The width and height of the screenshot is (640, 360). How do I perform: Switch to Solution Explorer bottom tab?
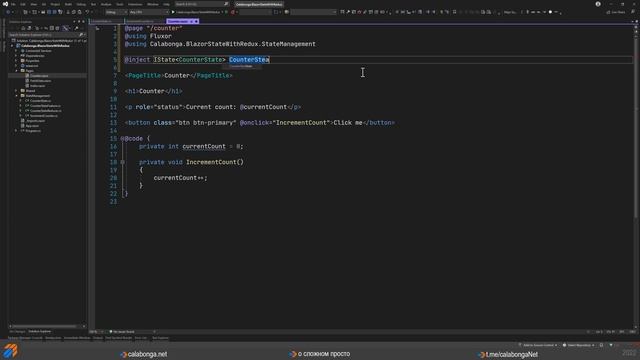coord(40,331)
